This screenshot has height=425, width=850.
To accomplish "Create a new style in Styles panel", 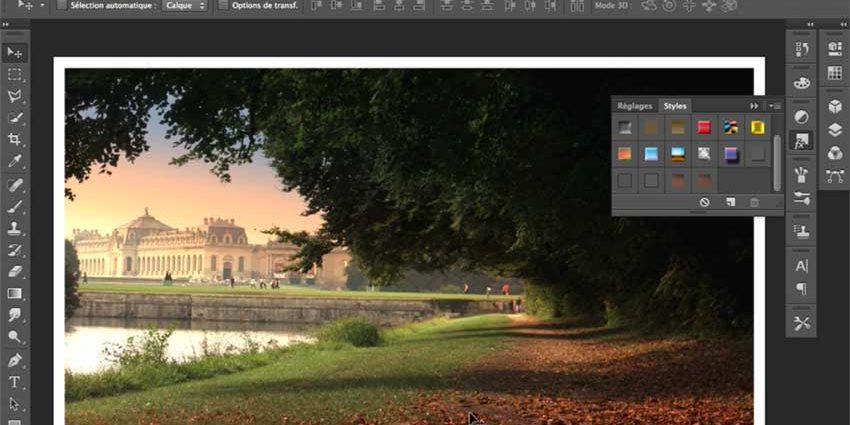I will click(x=730, y=202).
